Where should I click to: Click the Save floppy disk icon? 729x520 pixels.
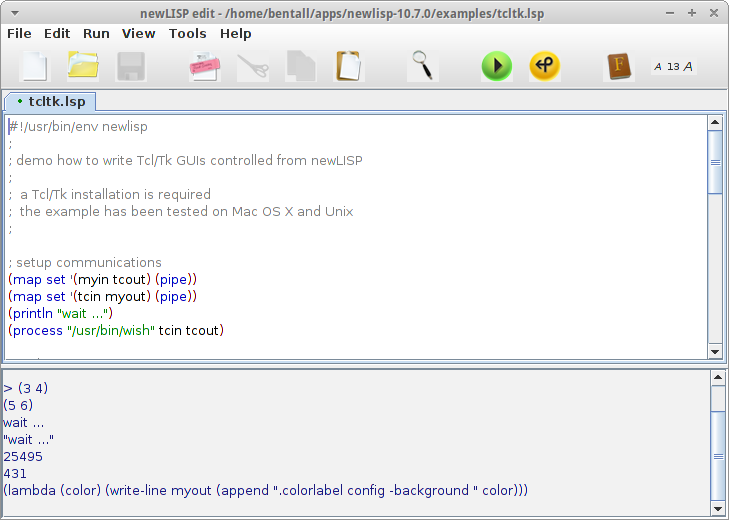(131, 67)
